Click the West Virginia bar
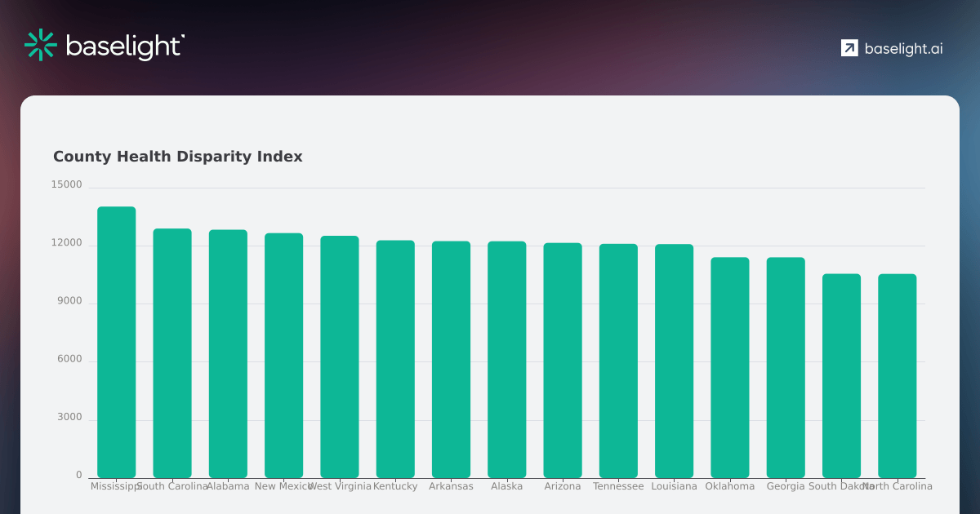Screen dimensions: 980x514 (340, 355)
